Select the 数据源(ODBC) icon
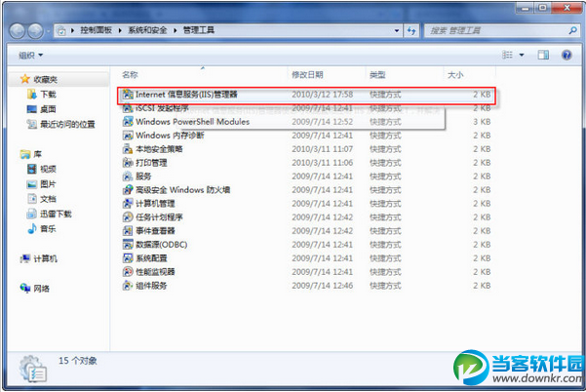Viewport: 586px width, 392px height. 128,245
